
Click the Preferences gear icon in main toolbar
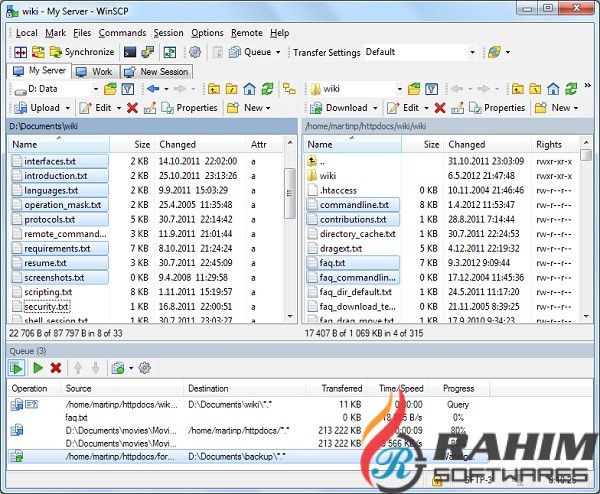[x=195, y=52]
